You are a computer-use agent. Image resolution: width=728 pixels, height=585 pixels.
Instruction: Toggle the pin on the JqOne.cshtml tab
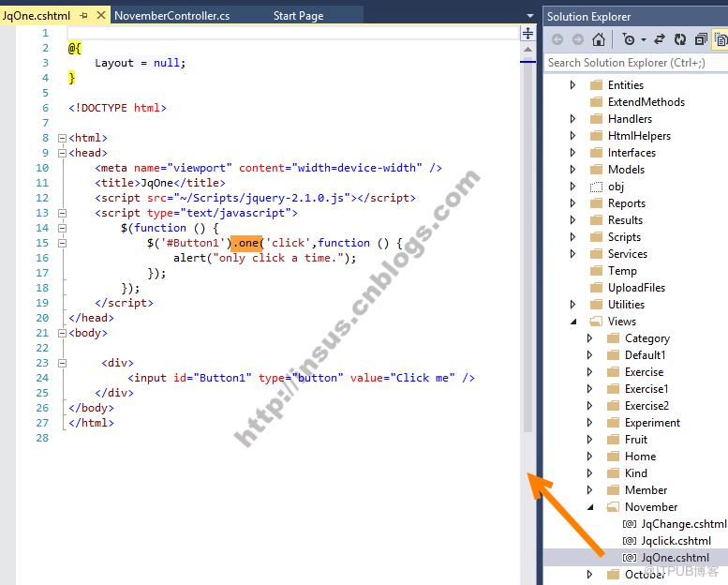(x=84, y=15)
